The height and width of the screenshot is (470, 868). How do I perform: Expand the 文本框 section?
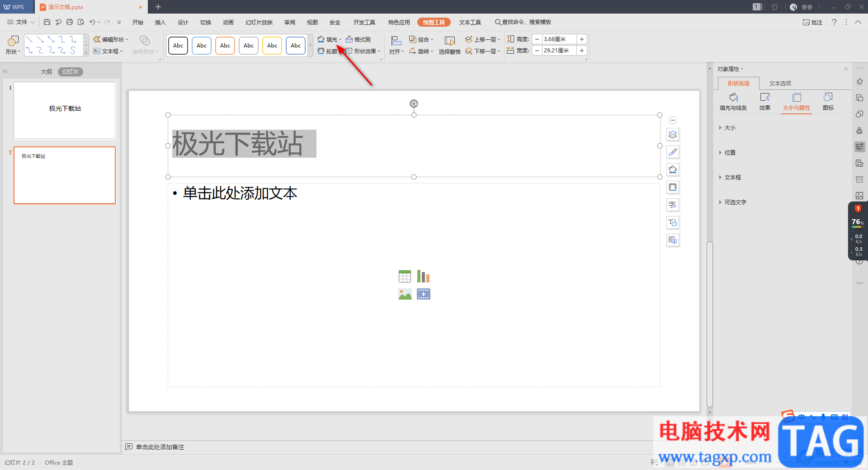point(731,178)
